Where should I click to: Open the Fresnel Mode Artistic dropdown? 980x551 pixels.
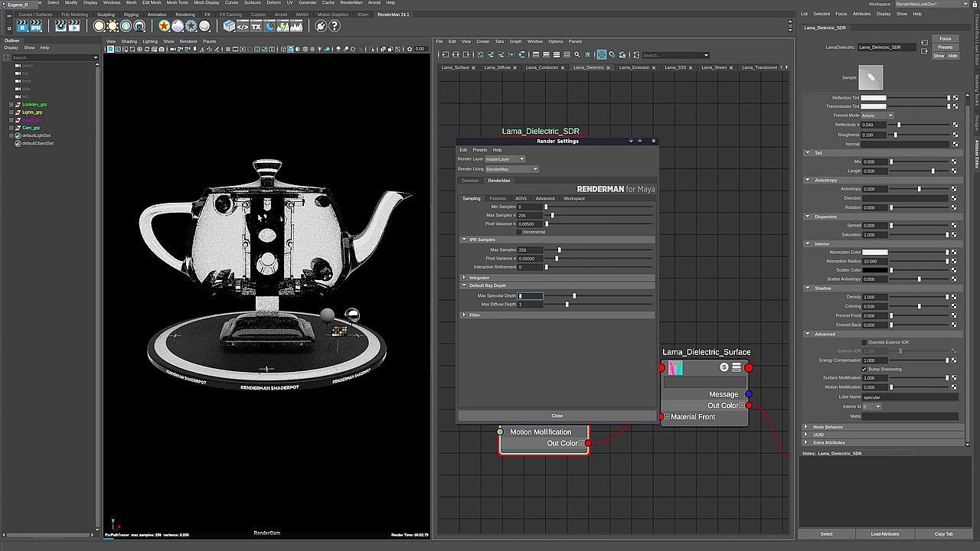point(877,116)
